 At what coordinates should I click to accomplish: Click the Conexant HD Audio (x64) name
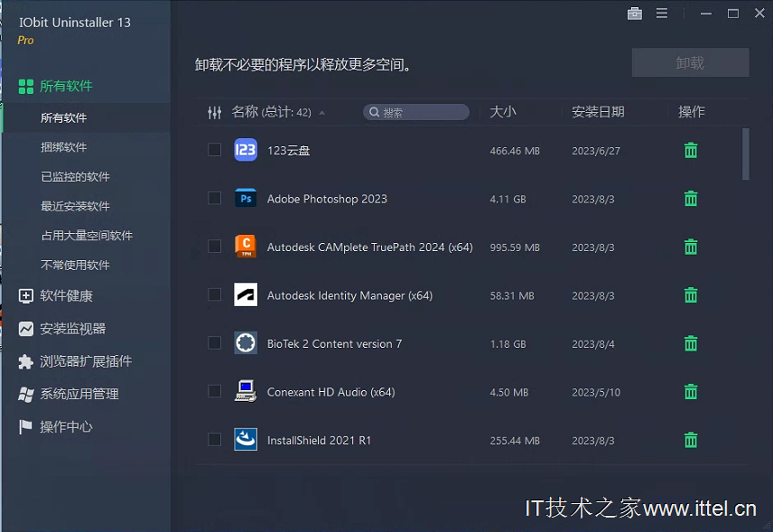331,392
